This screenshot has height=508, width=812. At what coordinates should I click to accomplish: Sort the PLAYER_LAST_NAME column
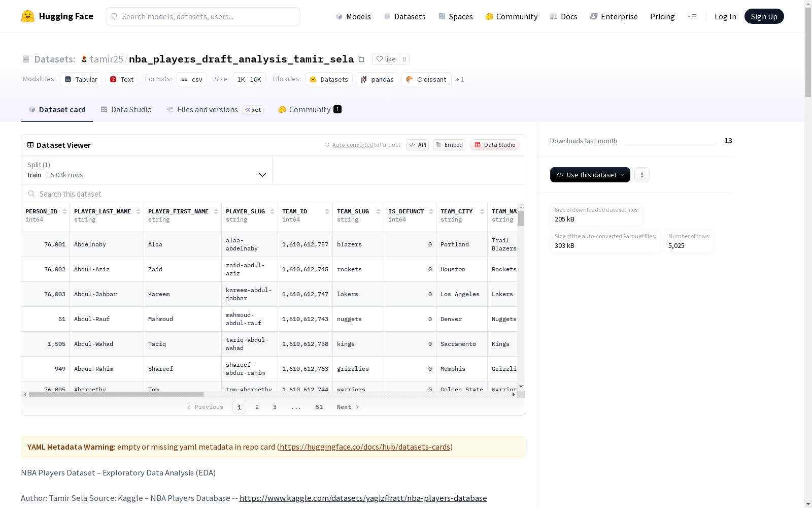coord(138,211)
